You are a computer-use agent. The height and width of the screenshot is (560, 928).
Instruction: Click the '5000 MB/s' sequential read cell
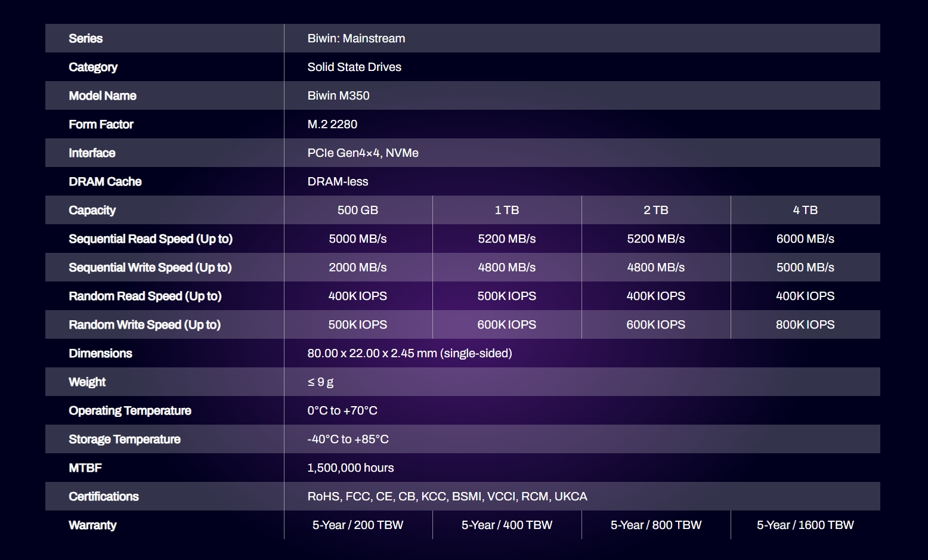pos(358,239)
